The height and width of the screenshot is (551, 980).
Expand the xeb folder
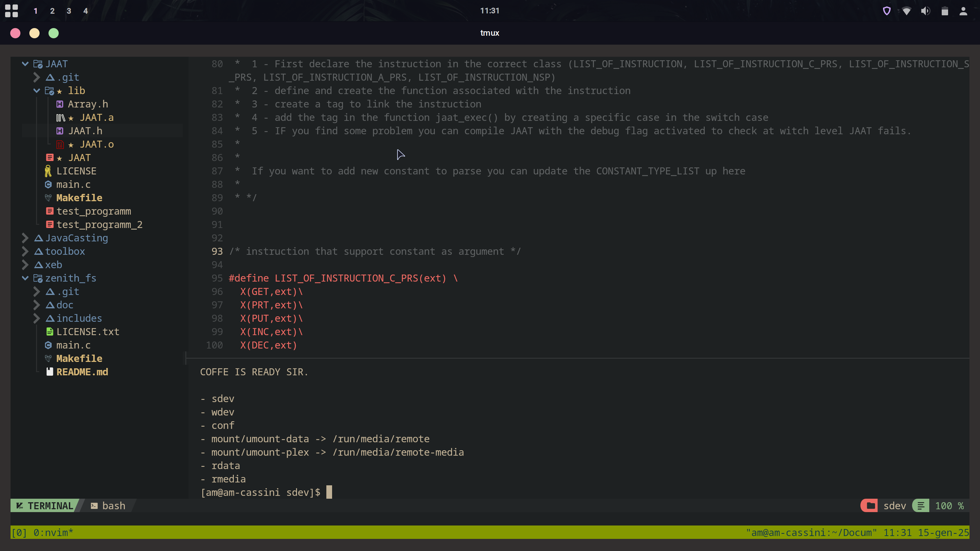[25, 265]
